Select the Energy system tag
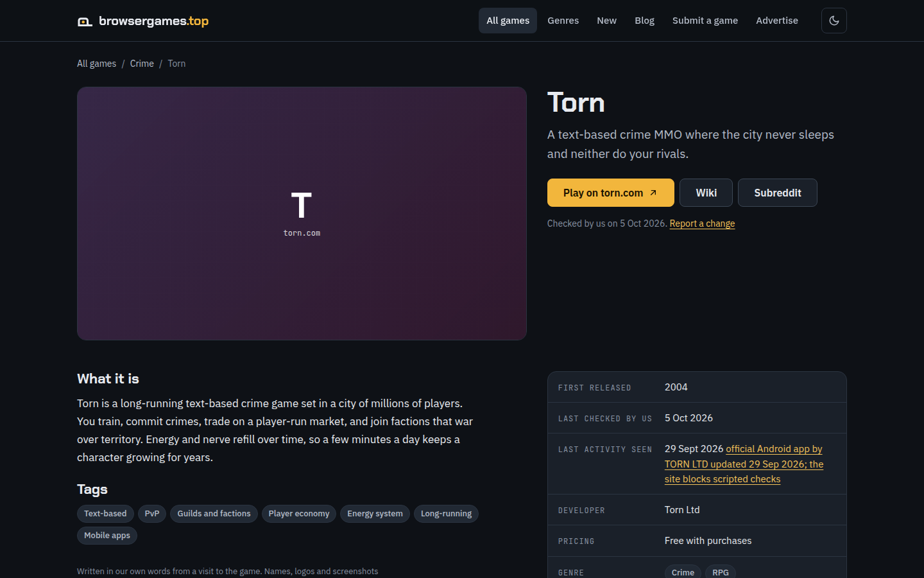 click(x=375, y=514)
